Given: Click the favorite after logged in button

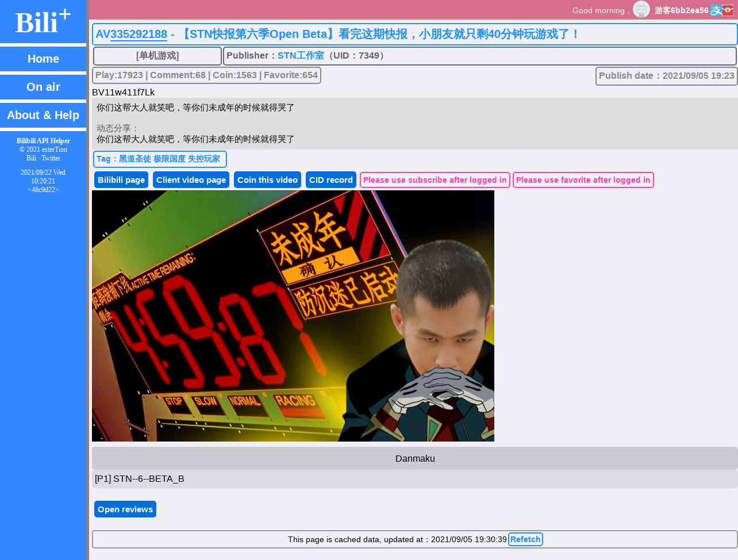Looking at the screenshot, I should coord(583,180).
